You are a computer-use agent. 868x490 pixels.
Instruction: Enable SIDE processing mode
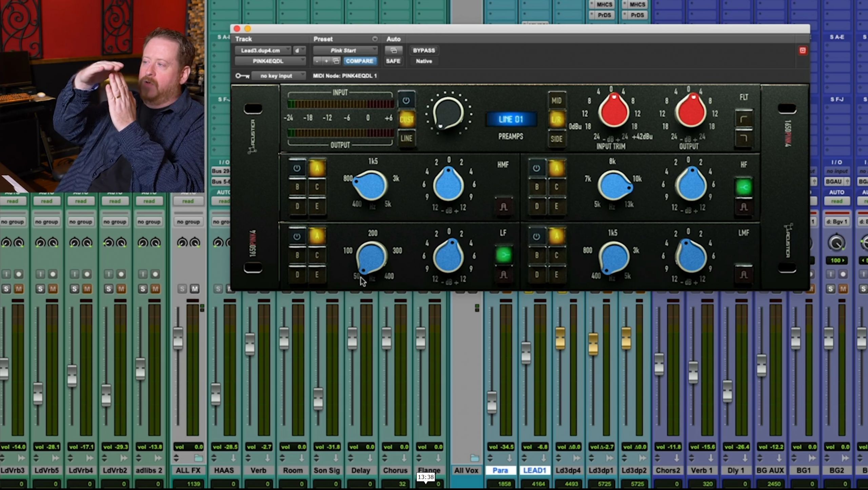click(x=556, y=139)
